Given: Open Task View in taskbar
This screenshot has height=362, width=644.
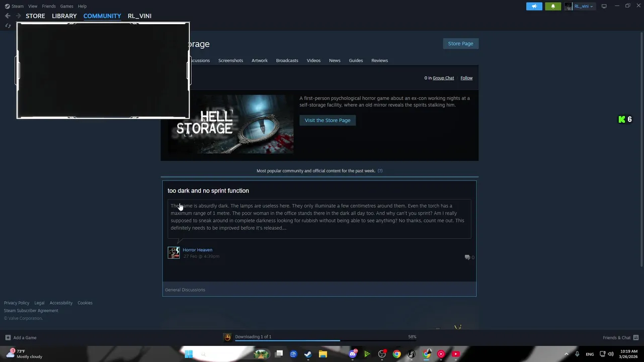Looking at the screenshot, I should [x=279, y=354].
